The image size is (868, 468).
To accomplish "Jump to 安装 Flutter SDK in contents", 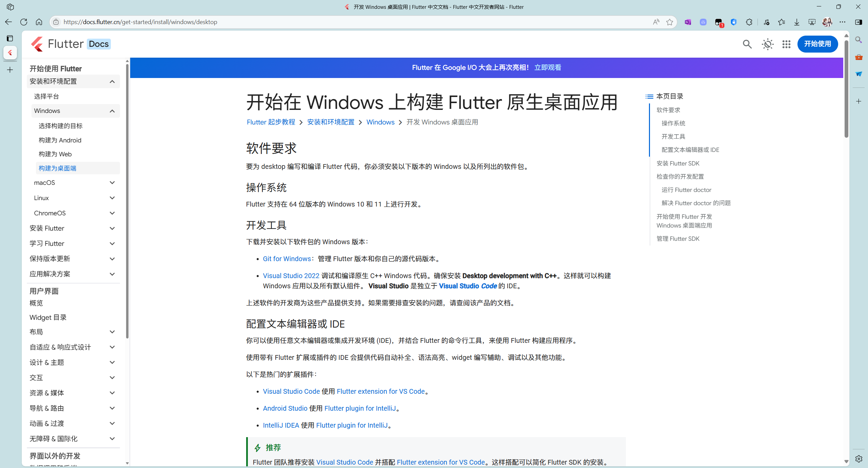I will pyautogui.click(x=678, y=163).
